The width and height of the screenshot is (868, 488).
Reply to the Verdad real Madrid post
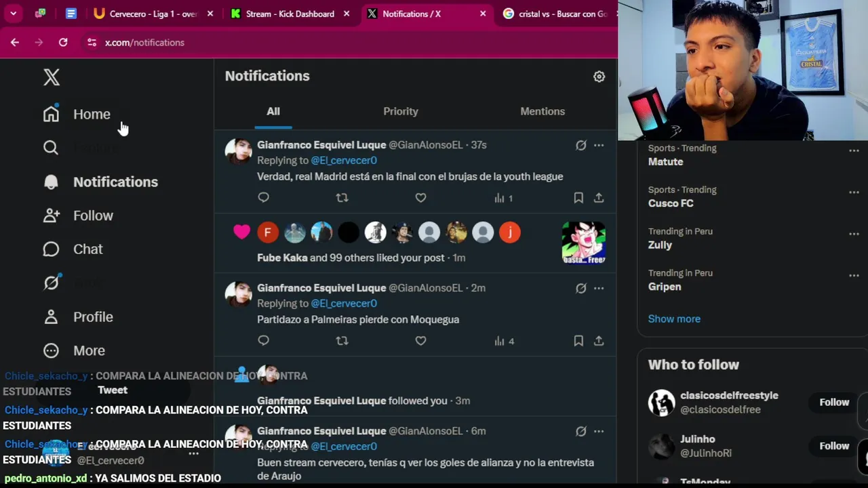(264, 197)
